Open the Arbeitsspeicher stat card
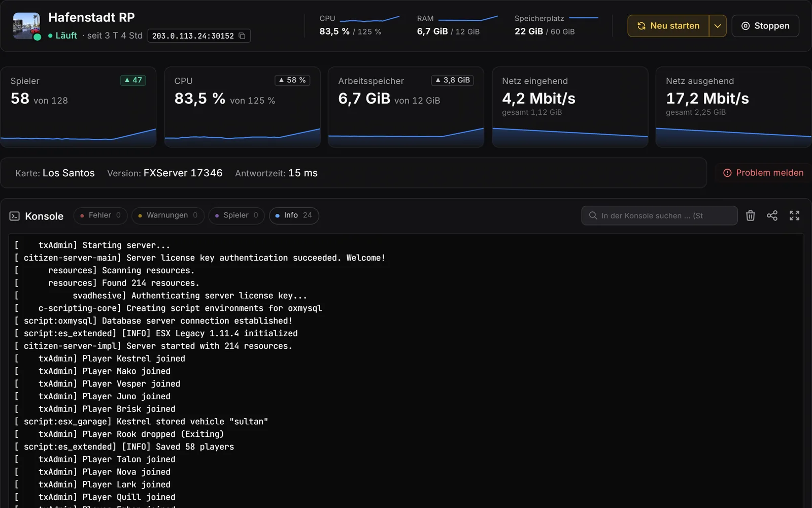812x508 pixels. tap(406, 107)
